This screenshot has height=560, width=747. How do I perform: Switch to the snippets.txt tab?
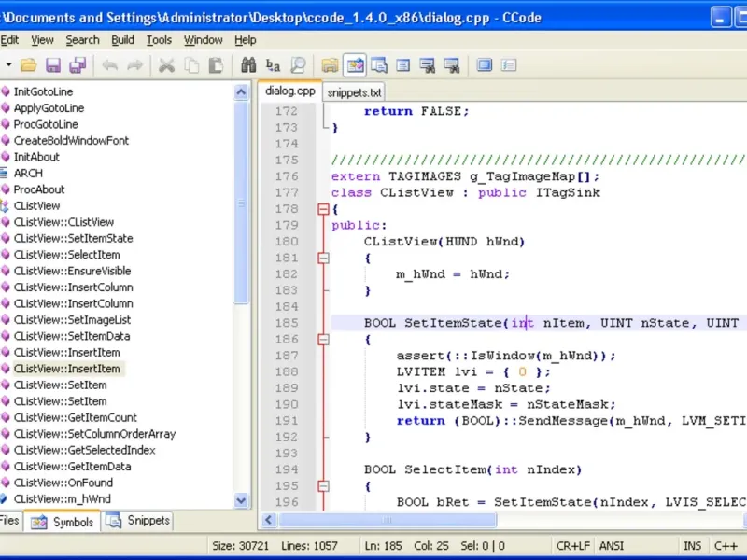(355, 92)
